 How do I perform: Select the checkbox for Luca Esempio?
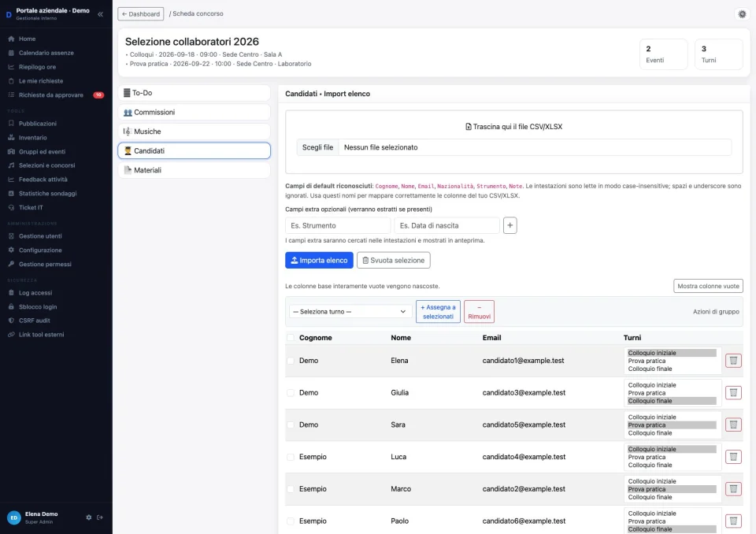tap(291, 457)
